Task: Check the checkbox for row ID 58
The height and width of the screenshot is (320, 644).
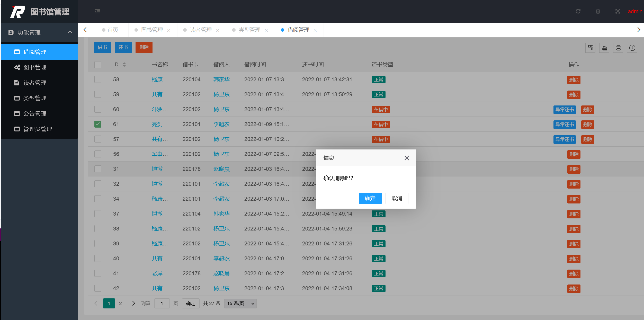Action: [98, 79]
